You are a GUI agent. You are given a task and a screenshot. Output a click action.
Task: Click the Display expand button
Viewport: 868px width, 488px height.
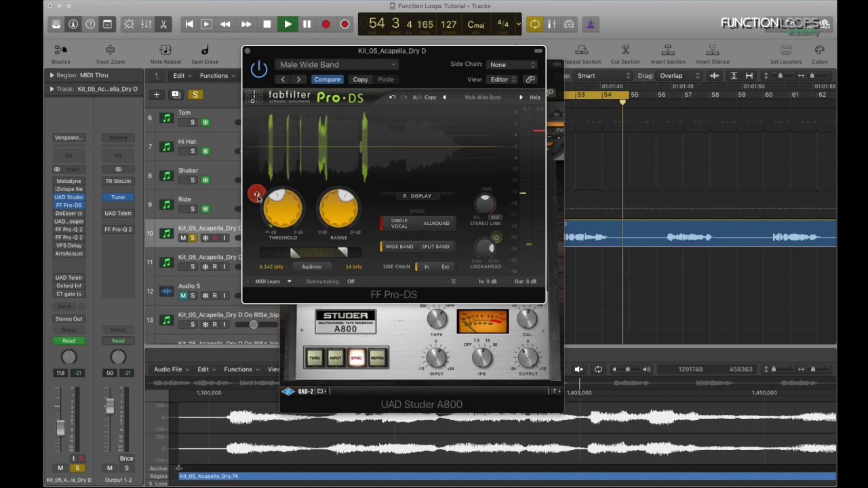(416, 196)
